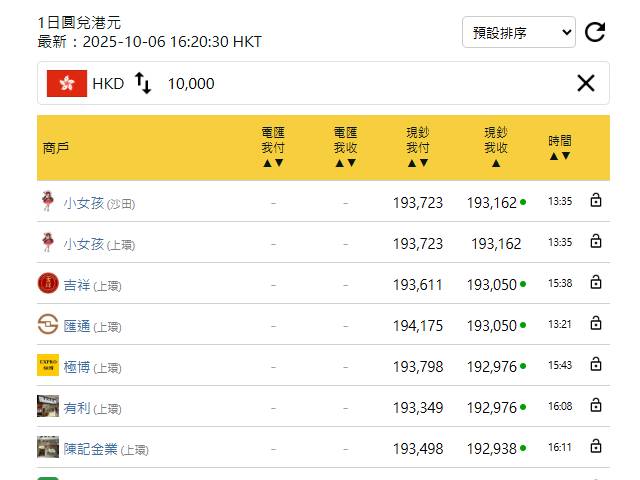This screenshot has width=640, height=480.
Task: Swap currency direction with the arrows icon
Action: pyautogui.click(x=143, y=84)
